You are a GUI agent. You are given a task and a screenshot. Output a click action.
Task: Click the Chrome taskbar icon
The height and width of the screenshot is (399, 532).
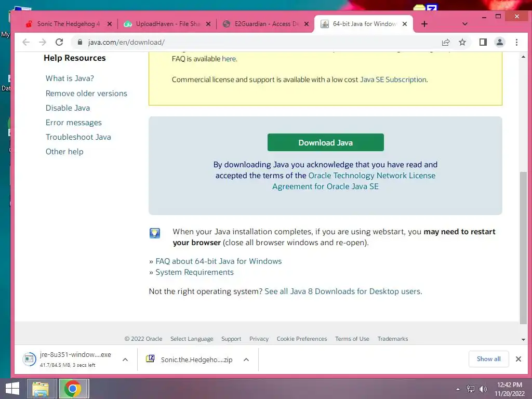pyautogui.click(x=73, y=389)
